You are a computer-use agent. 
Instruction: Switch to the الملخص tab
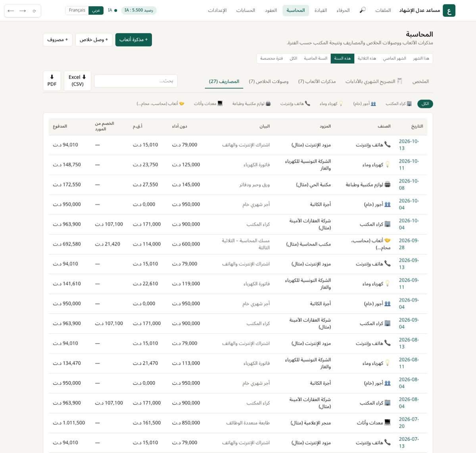420,81
